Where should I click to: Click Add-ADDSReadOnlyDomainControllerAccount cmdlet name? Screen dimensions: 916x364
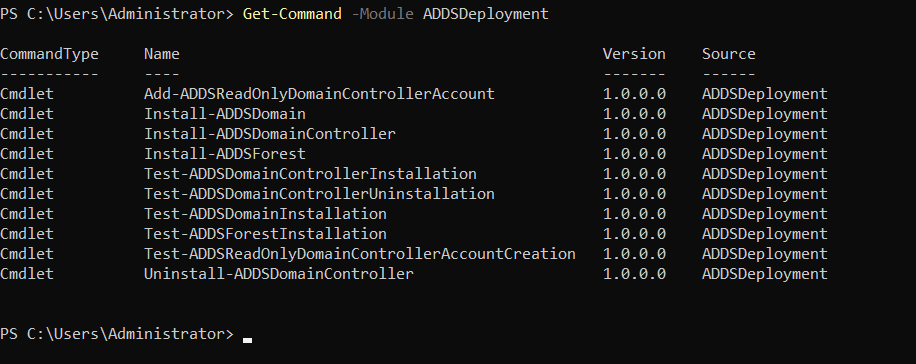click(319, 93)
